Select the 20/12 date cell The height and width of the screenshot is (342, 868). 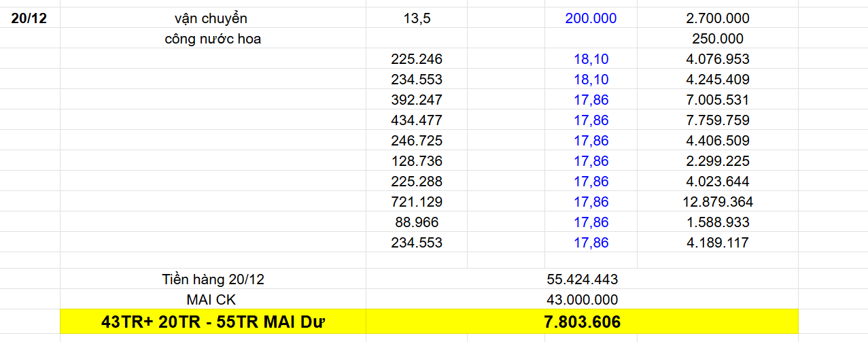[x=29, y=18]
